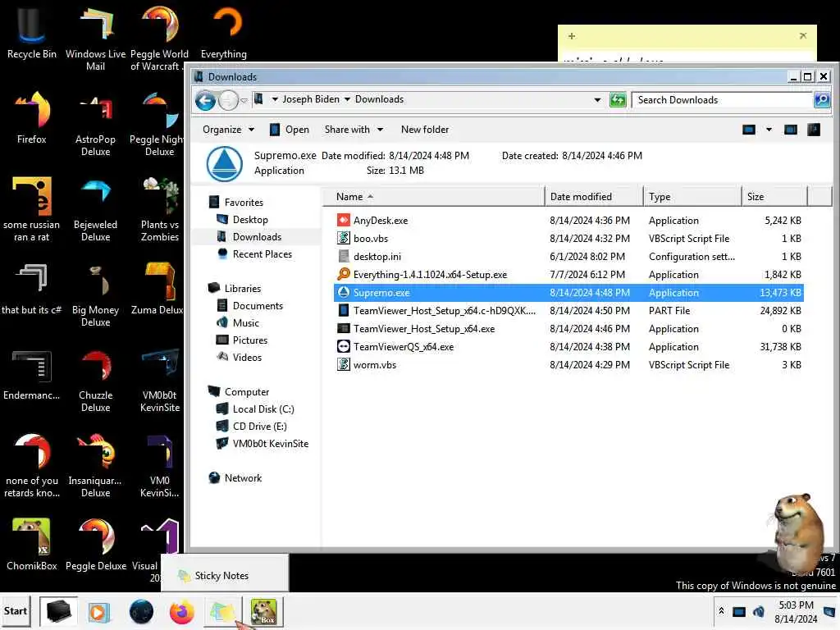
Task: Sort by Date modified column header
Action: (x=594, y=197)
